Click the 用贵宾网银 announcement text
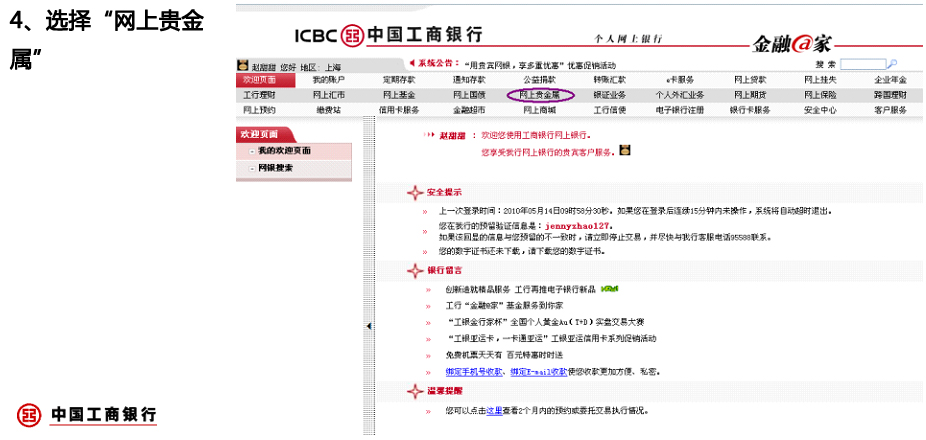 pos(540,66)
